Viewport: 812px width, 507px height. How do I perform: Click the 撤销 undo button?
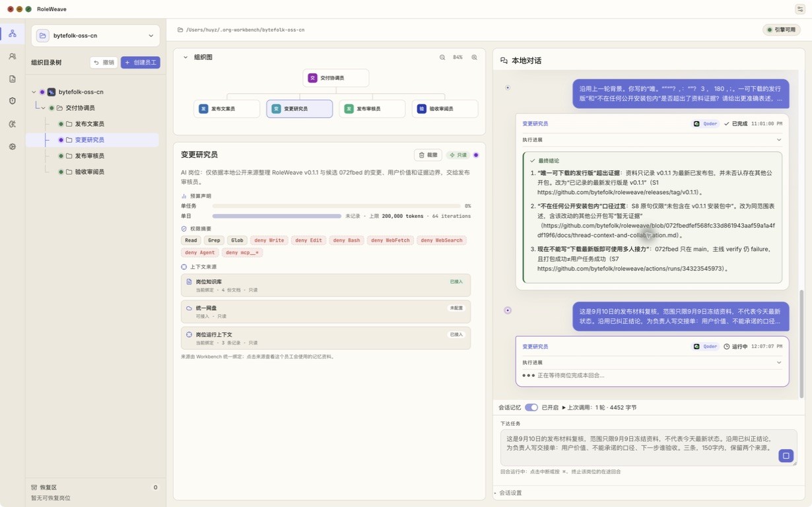coord(104,62)
